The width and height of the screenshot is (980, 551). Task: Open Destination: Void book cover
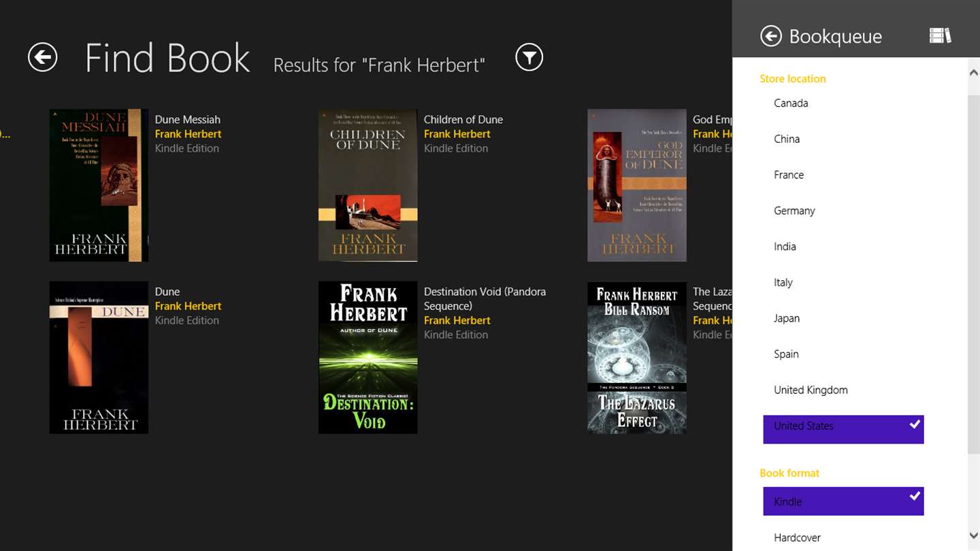367,357
